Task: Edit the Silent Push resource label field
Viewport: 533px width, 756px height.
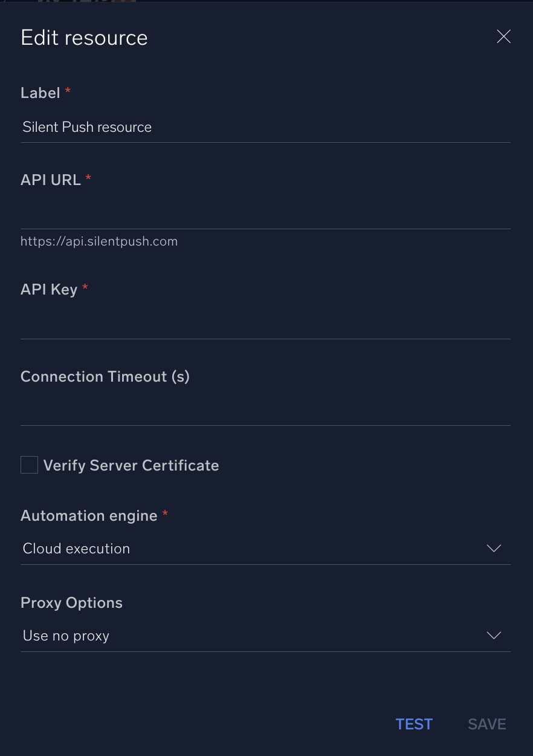Action: pyautogui.click(x=266, y=127)
